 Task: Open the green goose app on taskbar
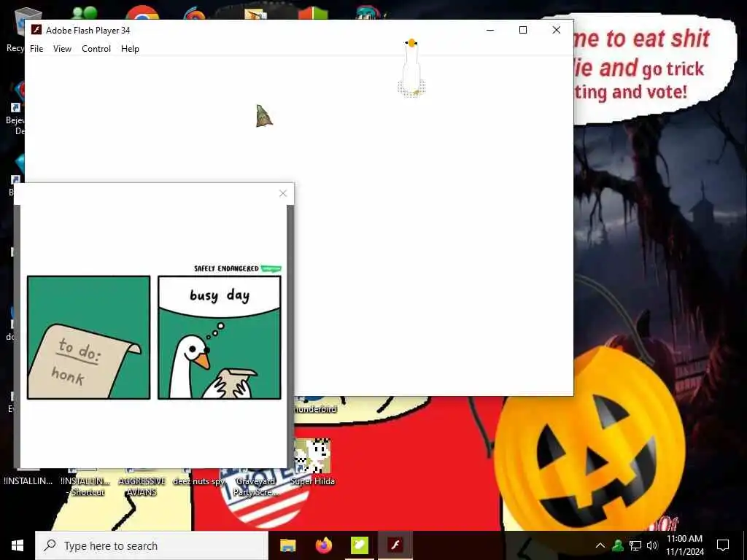359,545
